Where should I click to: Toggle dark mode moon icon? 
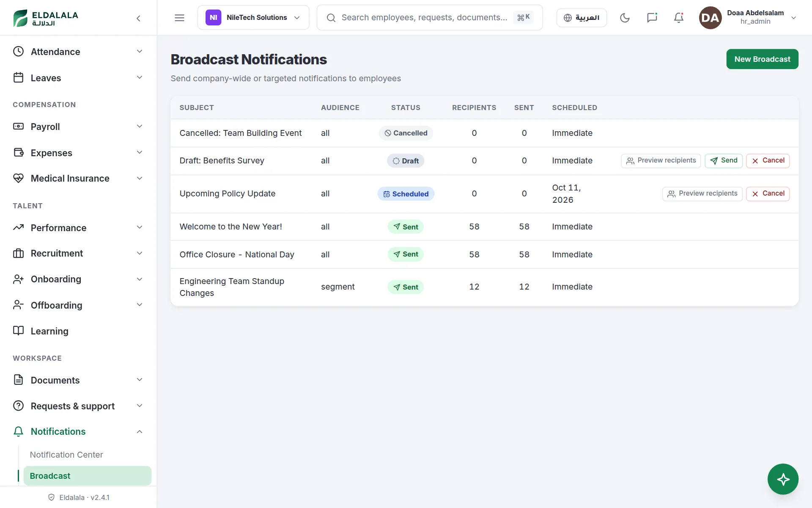625,18
